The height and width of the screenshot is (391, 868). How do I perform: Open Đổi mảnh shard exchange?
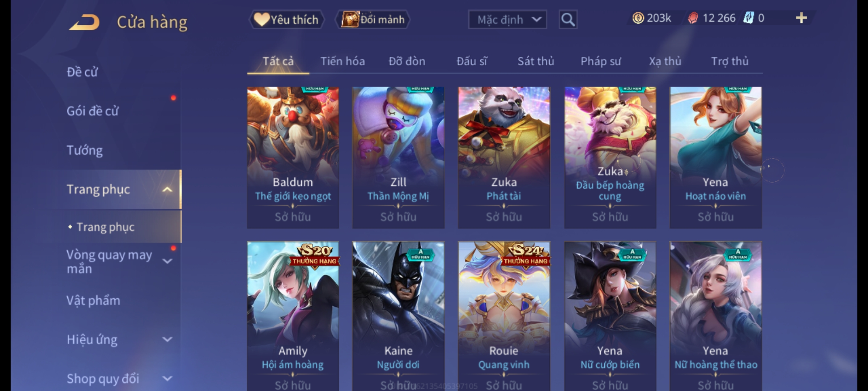point(373,20)
